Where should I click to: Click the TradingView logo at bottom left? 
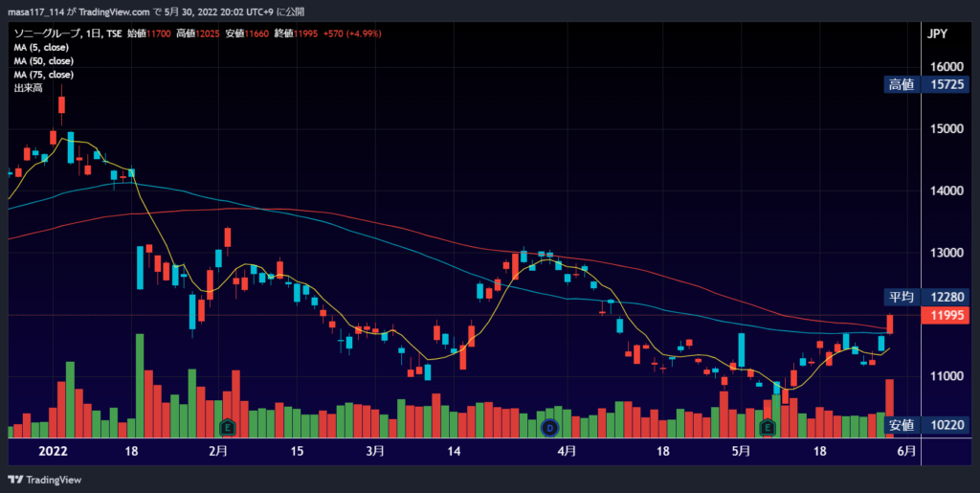(44, 480)
